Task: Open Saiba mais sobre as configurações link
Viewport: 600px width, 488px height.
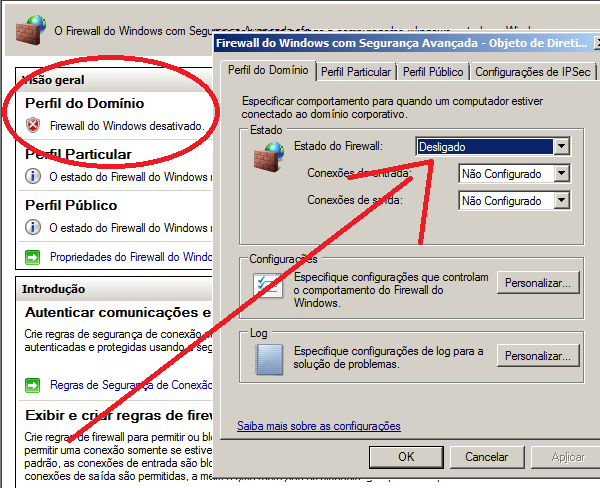Action: click(318, 426)
